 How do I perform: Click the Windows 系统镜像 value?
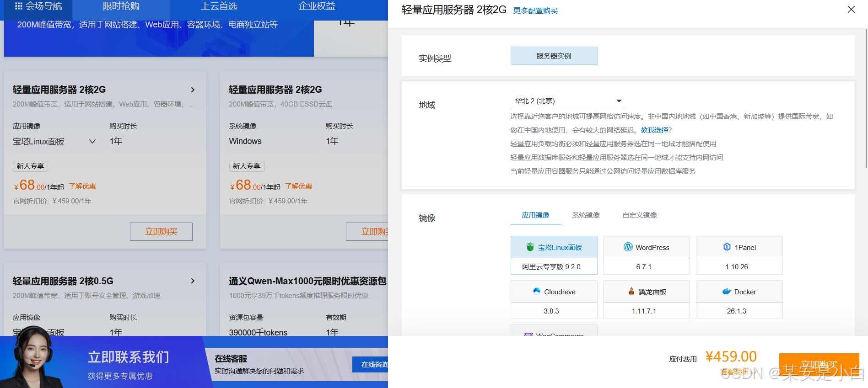tap(245, 142)
